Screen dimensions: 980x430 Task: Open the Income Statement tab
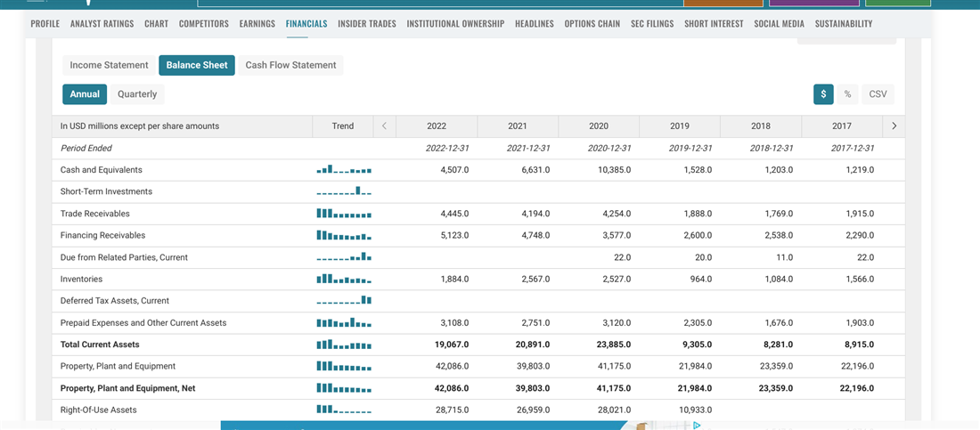[x=109, y=65]
